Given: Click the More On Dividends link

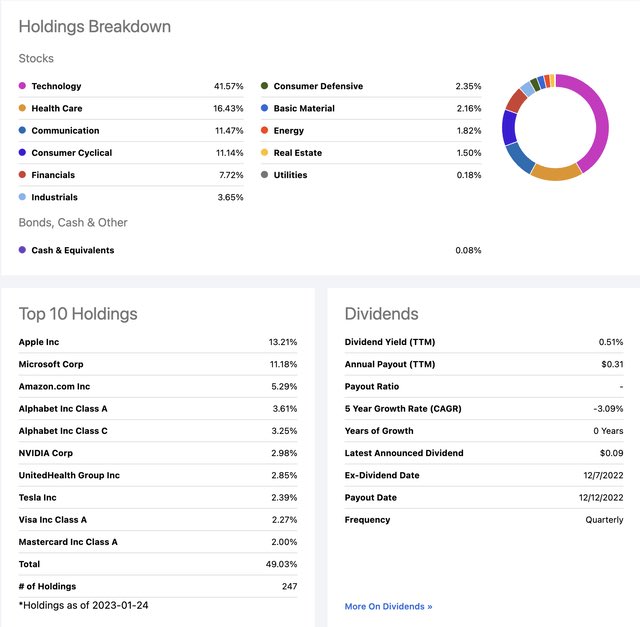Looking at the screenshot, I should pyautogui.click(x=388, y=607).
